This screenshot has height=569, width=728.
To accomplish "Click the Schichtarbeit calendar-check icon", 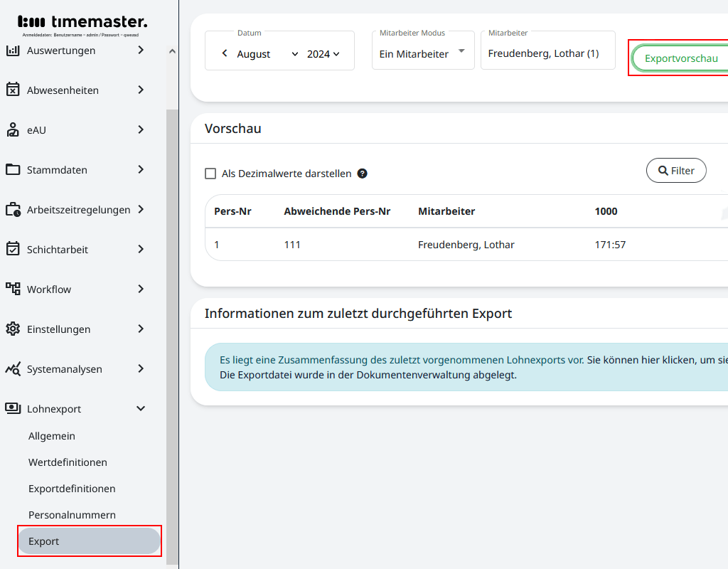I will [x=13, y=250].
